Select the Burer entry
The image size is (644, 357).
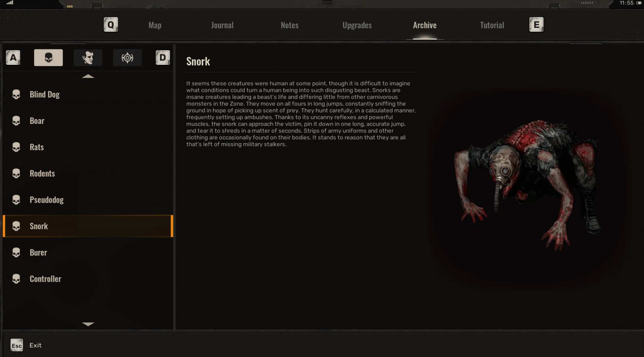point(38,252)
